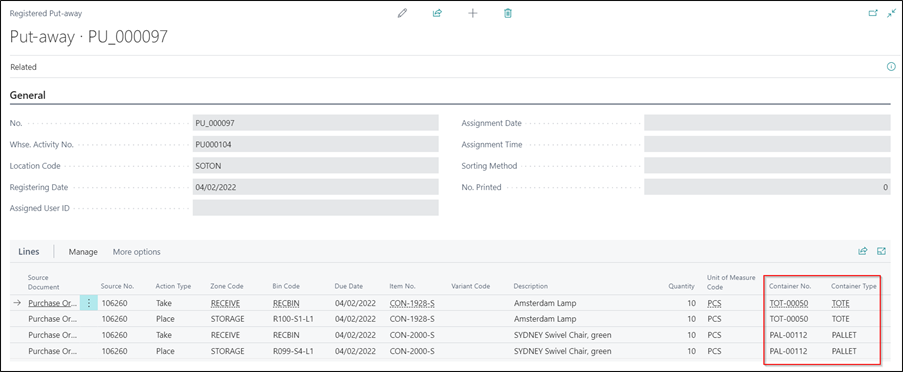
Task: Click the RECEIVE zone in first row
Action: tap(225, 303)
